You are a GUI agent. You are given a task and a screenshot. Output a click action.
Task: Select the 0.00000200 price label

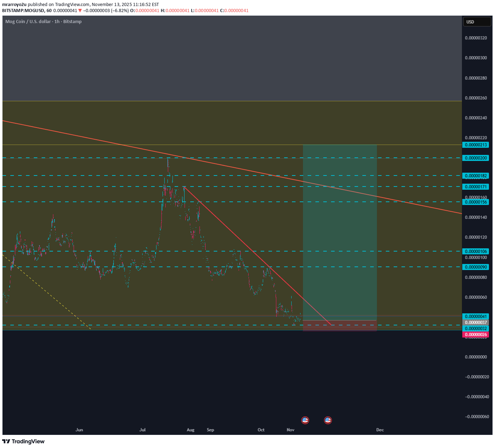476,158
